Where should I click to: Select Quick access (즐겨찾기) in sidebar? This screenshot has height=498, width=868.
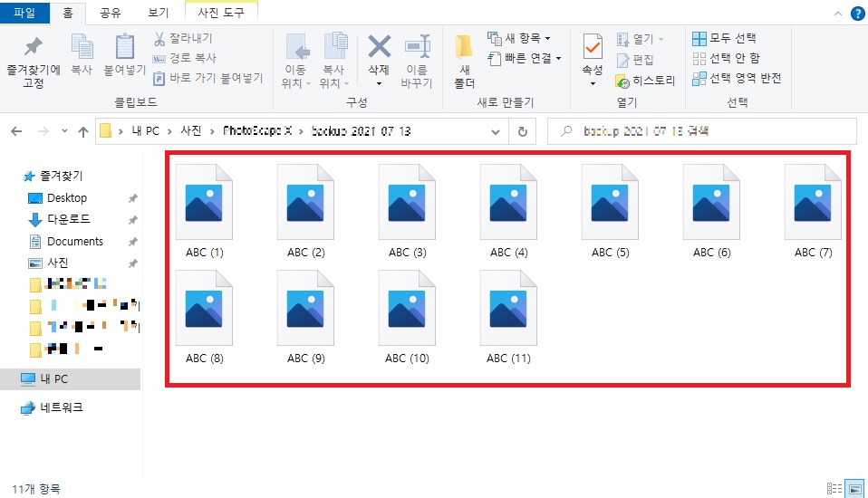tap(61, 176)
